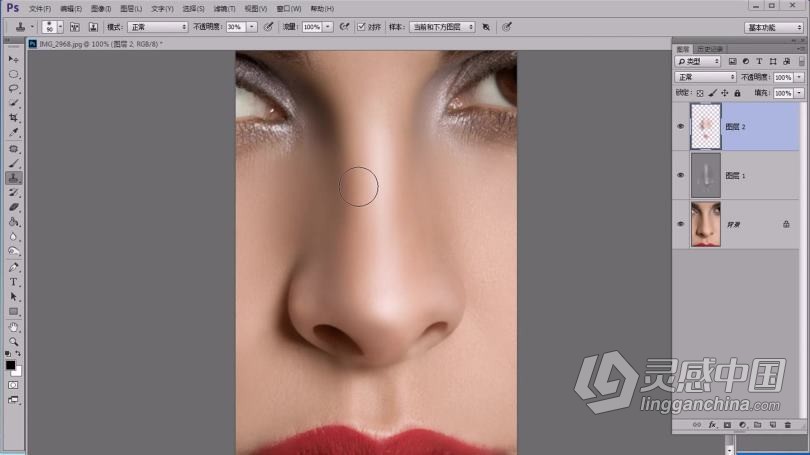Select the Rectangle shape tool
The width and height of the screenshot is (810, 455).
pyautogui.click(x=13, y=311)
